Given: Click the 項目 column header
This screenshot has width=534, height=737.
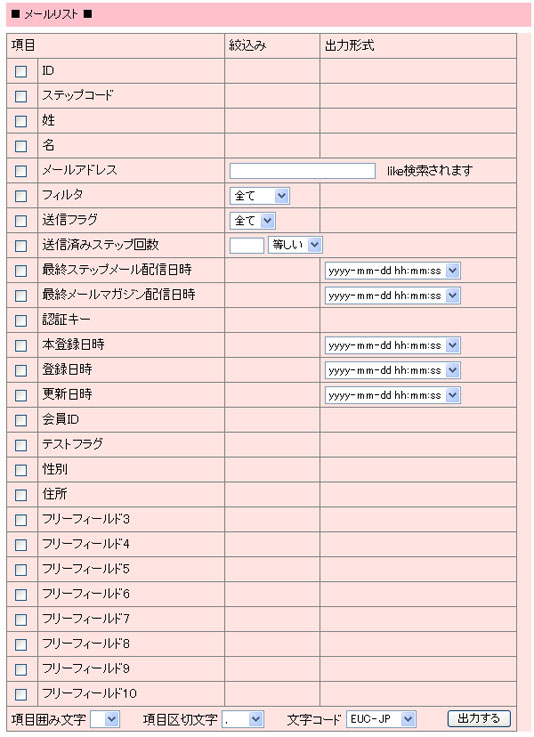Looking at the screenshot, I should (23, 46).
